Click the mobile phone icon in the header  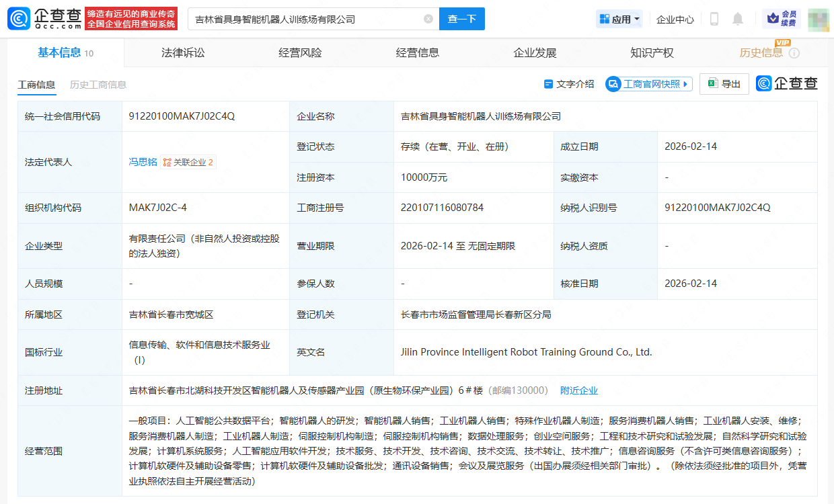pyautogui.click(x=713, y=19)
